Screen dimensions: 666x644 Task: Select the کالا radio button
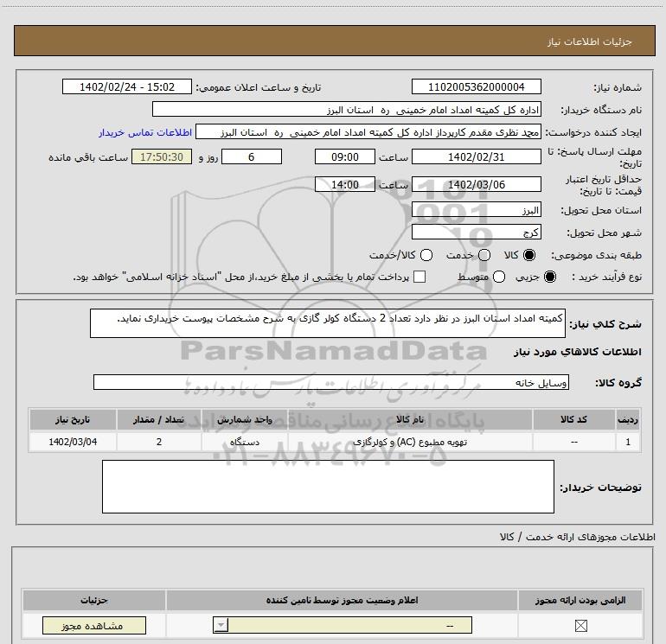[529, 255]
